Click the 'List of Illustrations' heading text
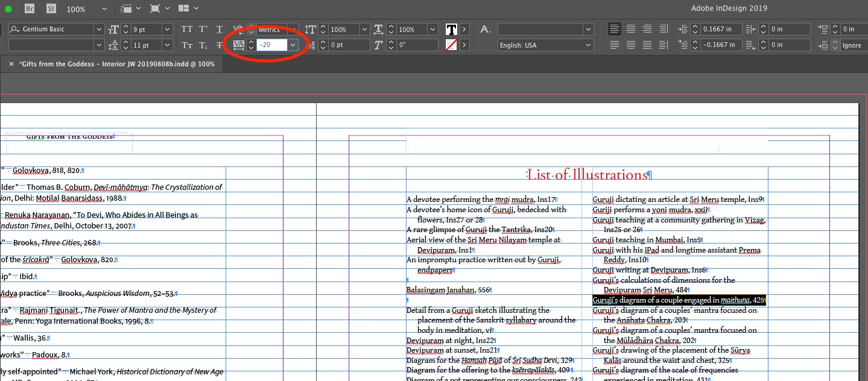Image resolution: width=868 pixels, height=381 pixels. (x=587, y=175)
